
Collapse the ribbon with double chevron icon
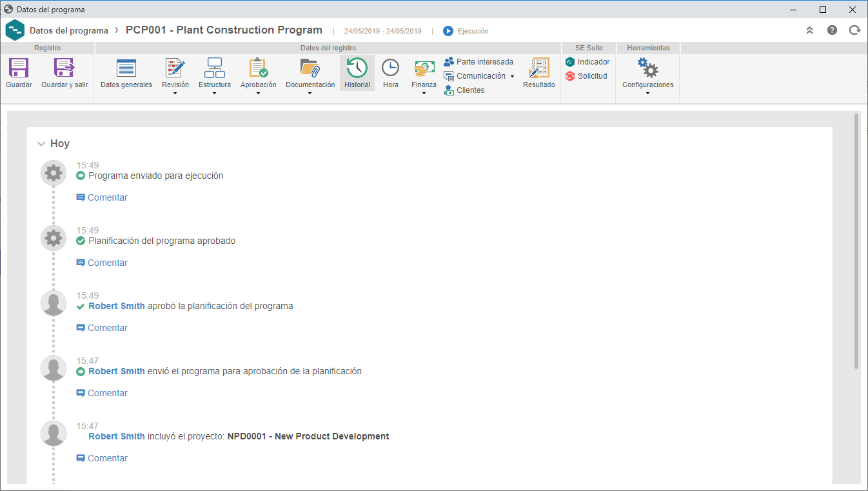coord(810,30)
